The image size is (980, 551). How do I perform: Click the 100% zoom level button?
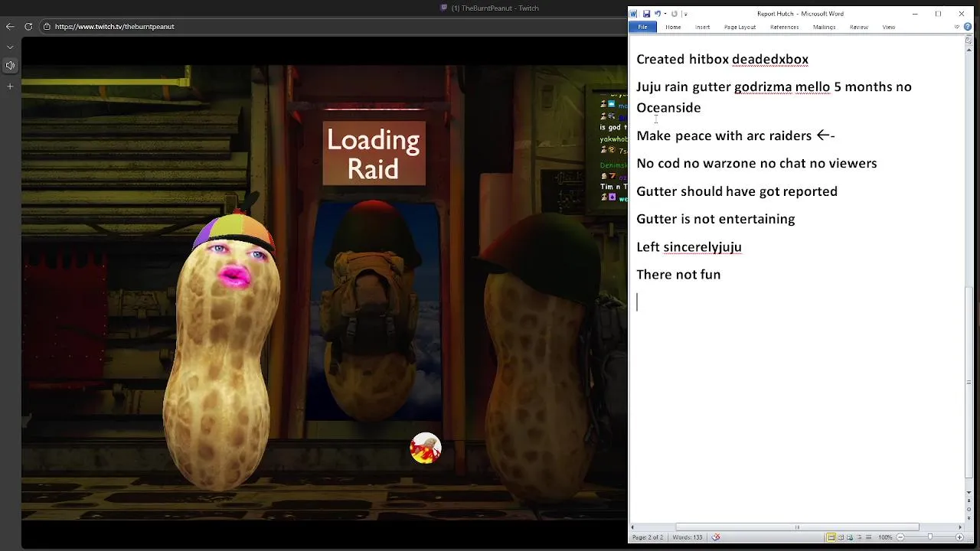tap(885, 537)
